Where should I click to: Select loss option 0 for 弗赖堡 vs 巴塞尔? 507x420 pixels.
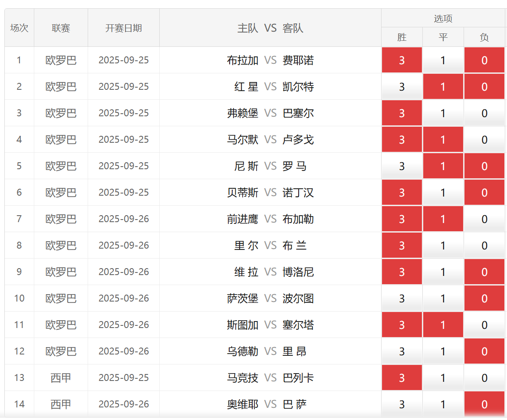point(484,113)
